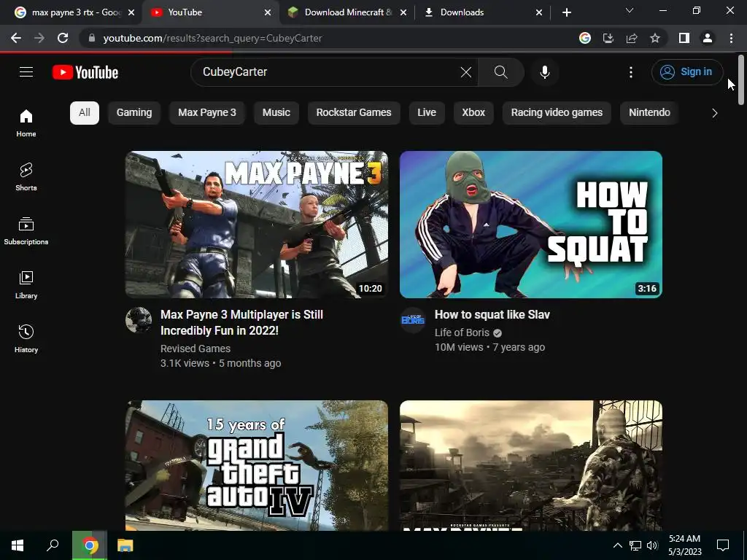Open Shorts in the sidebar
This screenshot has width=747, height=560.
tap(26, 176)
